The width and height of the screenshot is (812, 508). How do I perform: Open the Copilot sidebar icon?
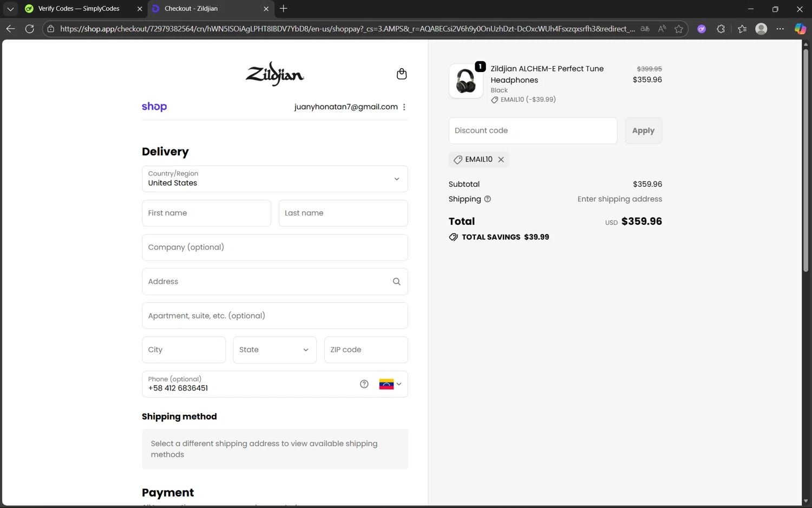click(x=800, y=29)
